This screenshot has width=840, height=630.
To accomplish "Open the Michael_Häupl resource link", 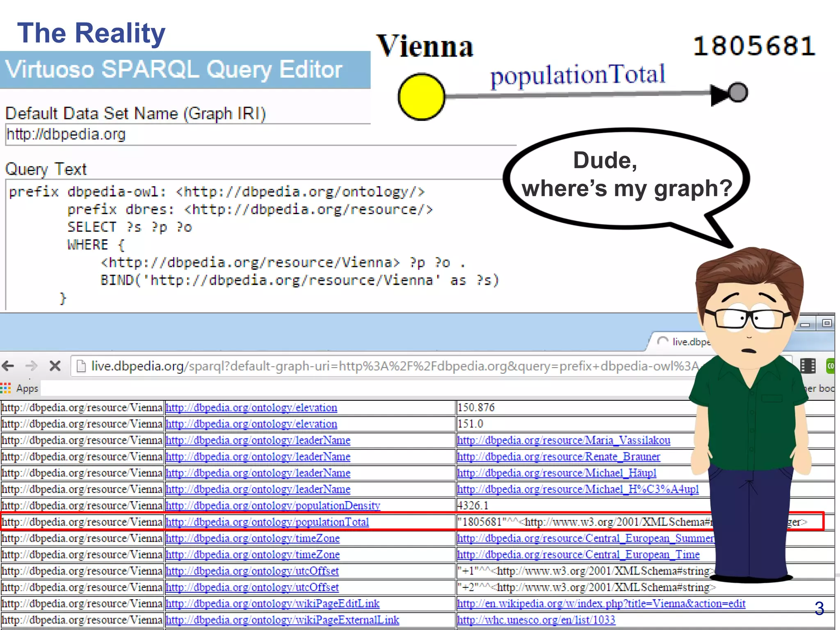I will point(557,473).
